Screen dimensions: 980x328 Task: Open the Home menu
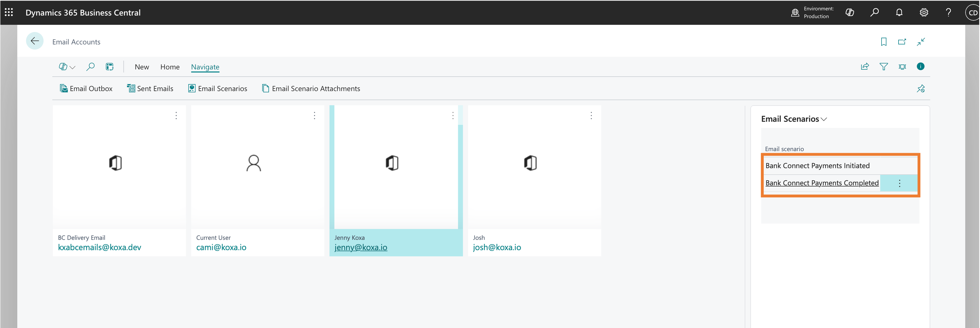click(x=170, y=67)
